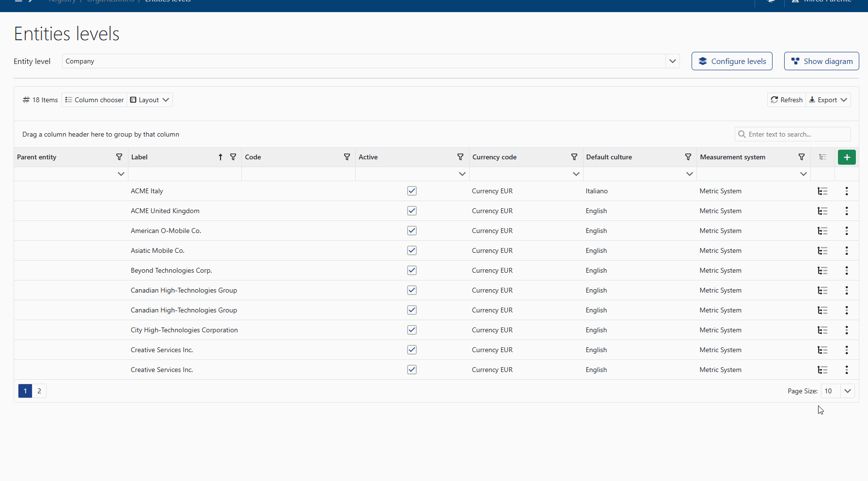This screenshot has height=481, width=868.
Task: Toggle Active checkbox for City High-Technologies Corporation
Action: (412, 330)
